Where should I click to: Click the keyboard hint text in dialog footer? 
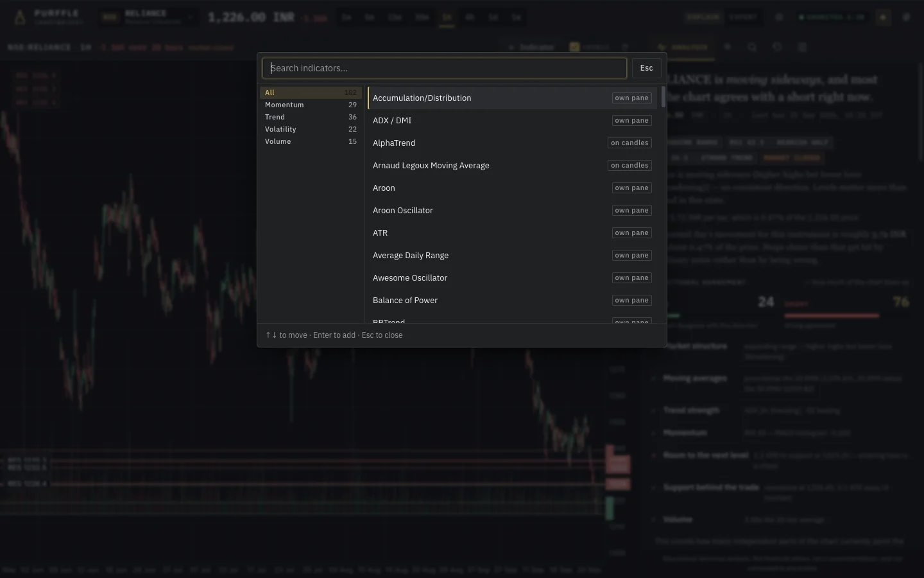[334, 335]
